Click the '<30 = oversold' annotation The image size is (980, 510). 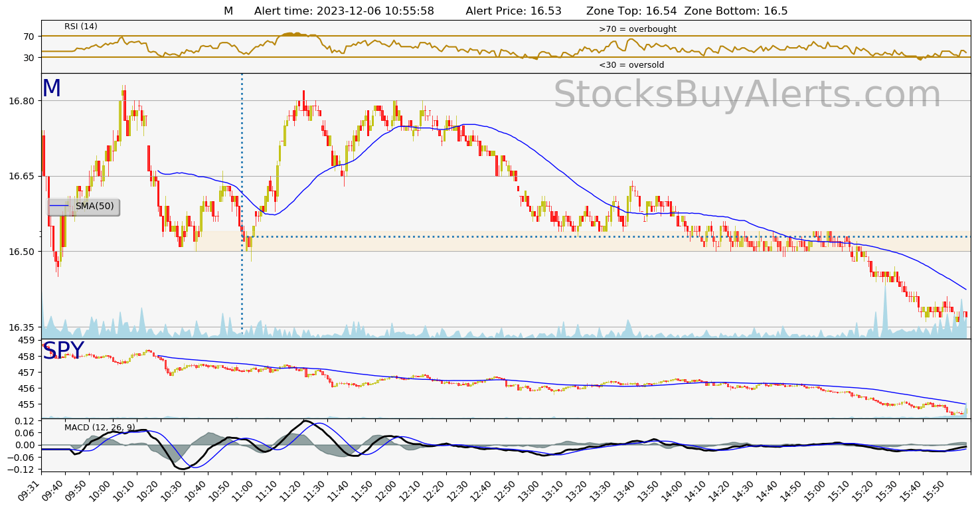tap(631, 65)
